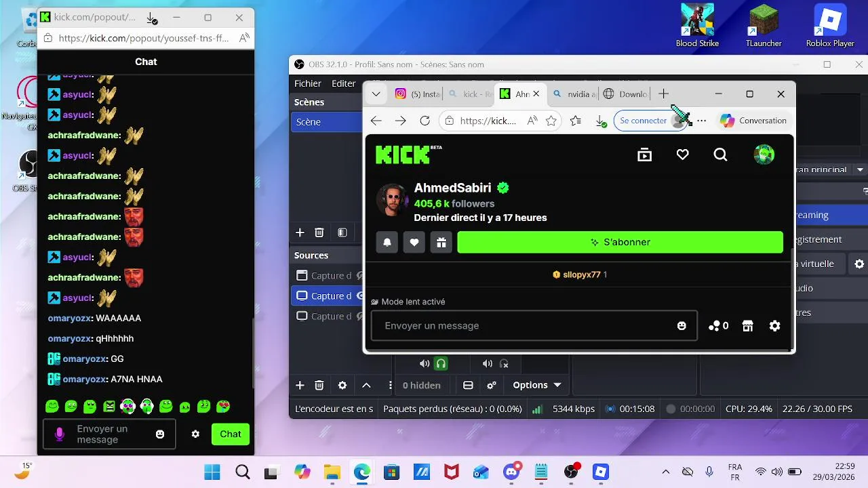Click Se connecter in Edge toolbar
The height and width of the screenshot is (488, 868).
643,121
